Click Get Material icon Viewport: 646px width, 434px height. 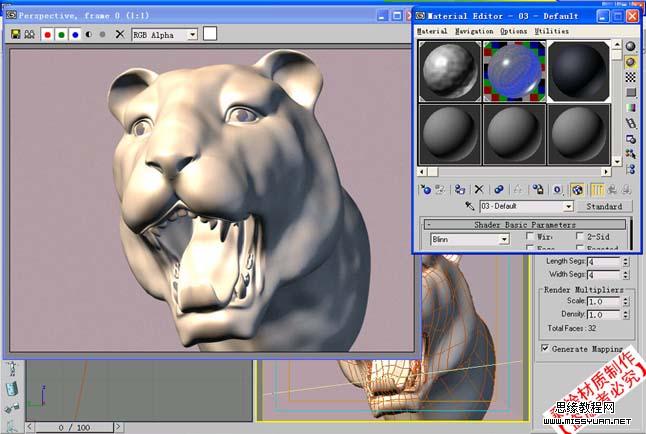click(426, 190)
